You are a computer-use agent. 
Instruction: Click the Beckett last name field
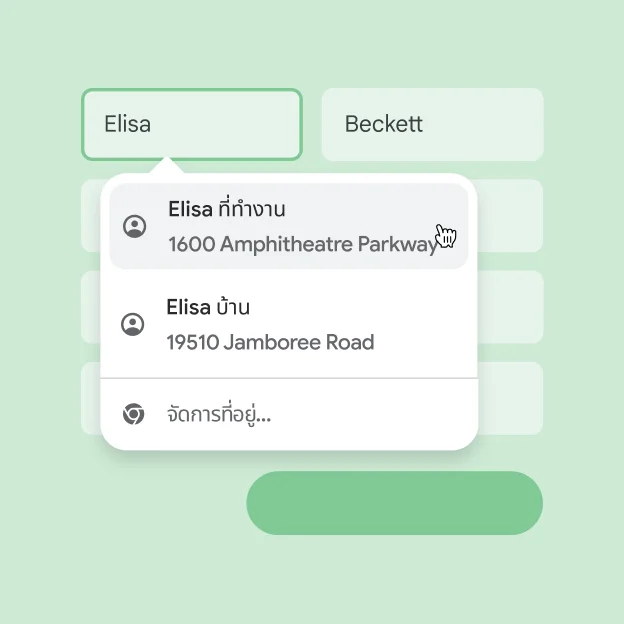tap(432, 124)
